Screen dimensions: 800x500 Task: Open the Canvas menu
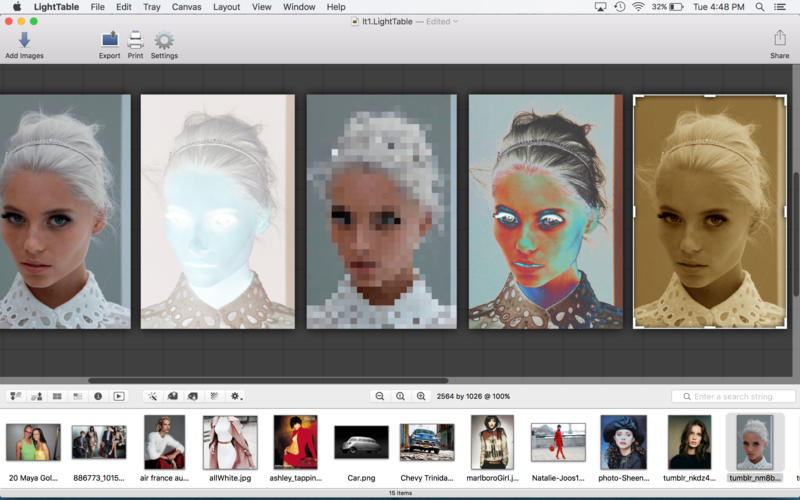[x=186, y=7]
